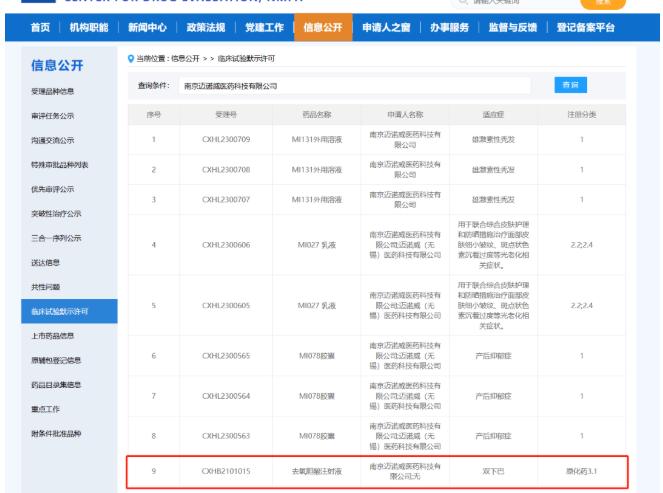The image size is (663, 493).
Task: Click 化药3.1 classification in row 9
Action: [x=582, y=471]
